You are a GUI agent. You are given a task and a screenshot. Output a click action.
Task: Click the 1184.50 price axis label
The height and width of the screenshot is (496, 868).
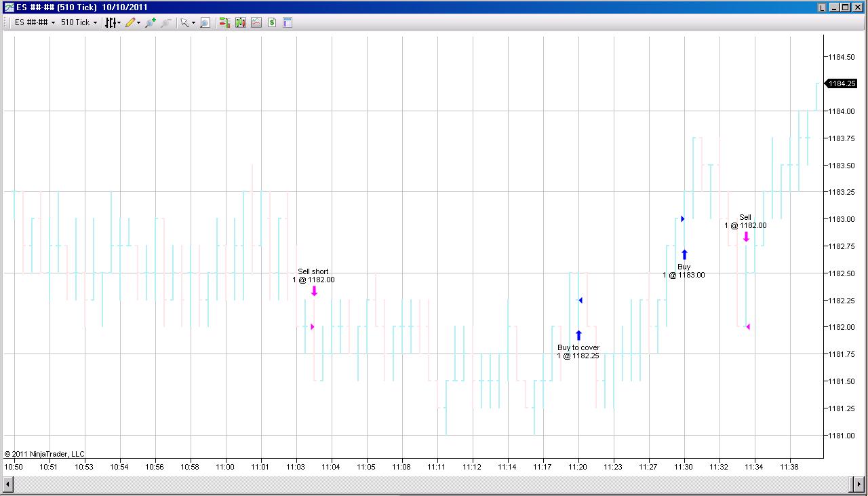841,57
